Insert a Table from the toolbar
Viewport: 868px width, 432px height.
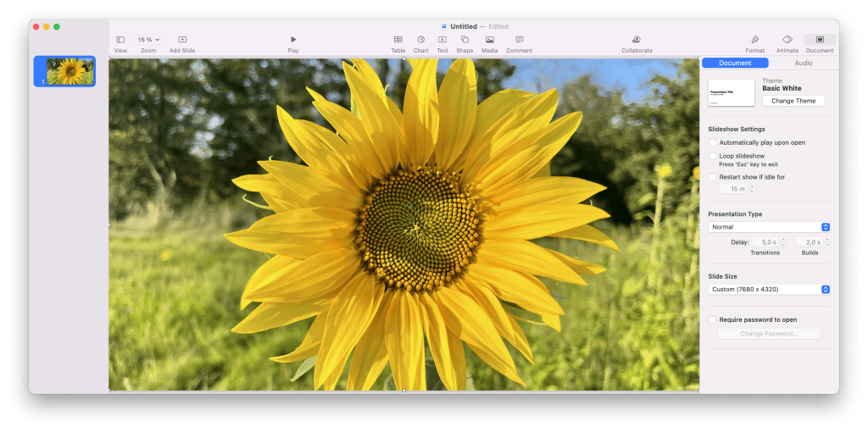click(x=398, y=40)
